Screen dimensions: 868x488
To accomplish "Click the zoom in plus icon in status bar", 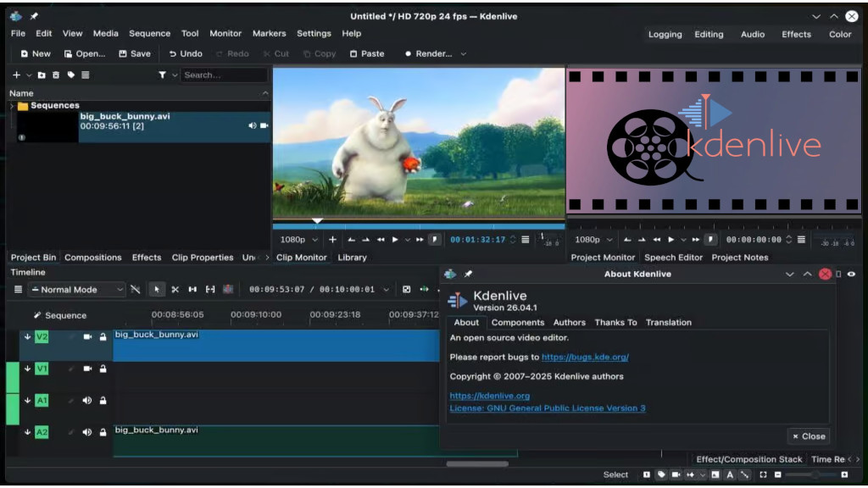I will pos(844,474).
